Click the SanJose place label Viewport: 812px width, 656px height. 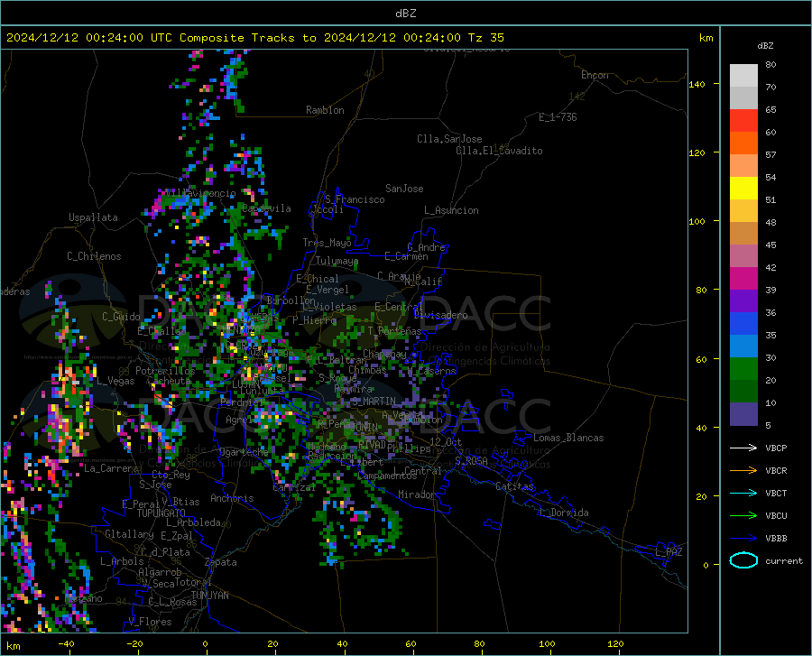(404, 189)
